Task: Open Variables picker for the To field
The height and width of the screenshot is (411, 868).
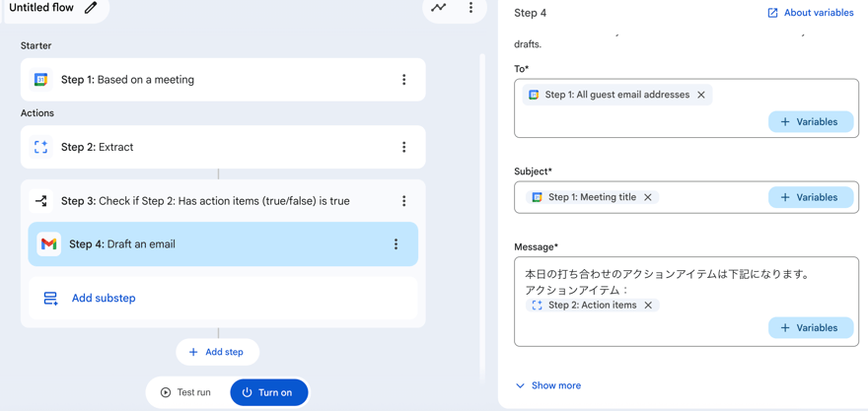Action: point(810,122)
